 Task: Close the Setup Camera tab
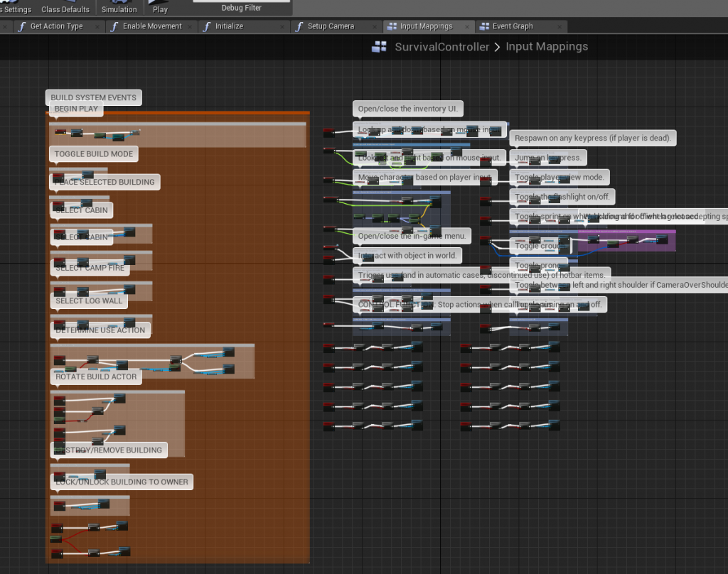pos(375,26)
